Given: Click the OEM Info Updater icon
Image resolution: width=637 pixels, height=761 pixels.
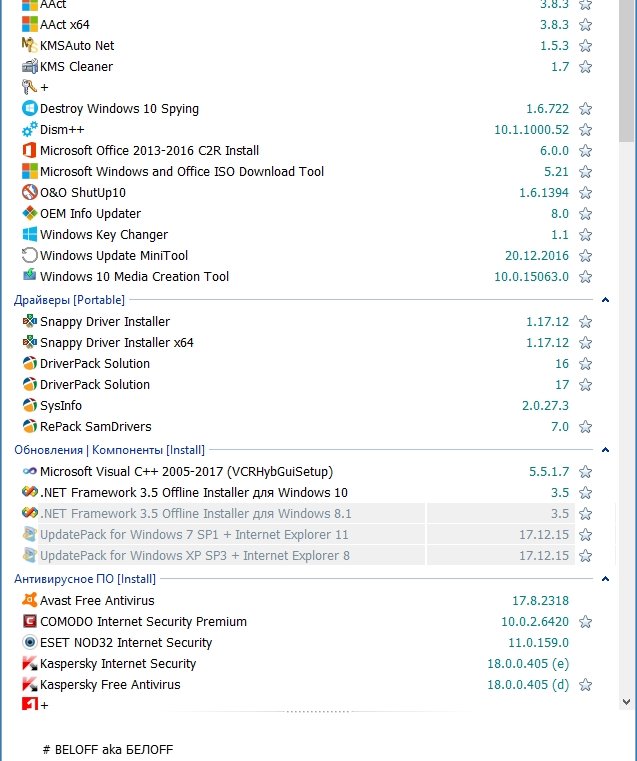Looking at the screenshot, I should [x=30, y=213].
